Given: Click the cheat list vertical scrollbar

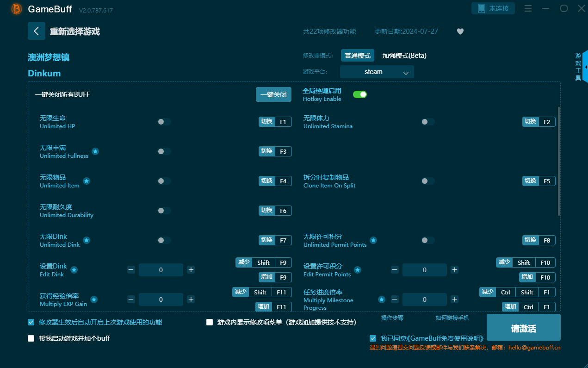Looking at the screenshot, I should [x=559, y=161].
